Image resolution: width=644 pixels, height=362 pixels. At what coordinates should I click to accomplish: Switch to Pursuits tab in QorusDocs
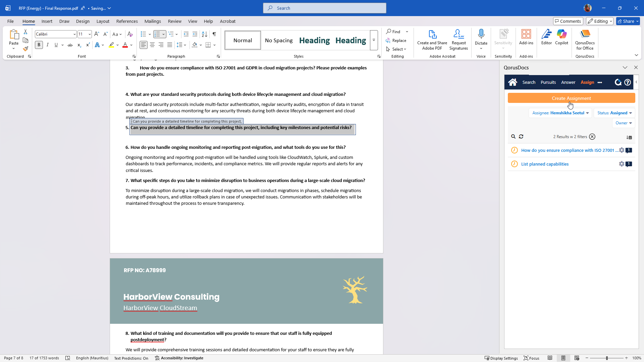[548, 82]
